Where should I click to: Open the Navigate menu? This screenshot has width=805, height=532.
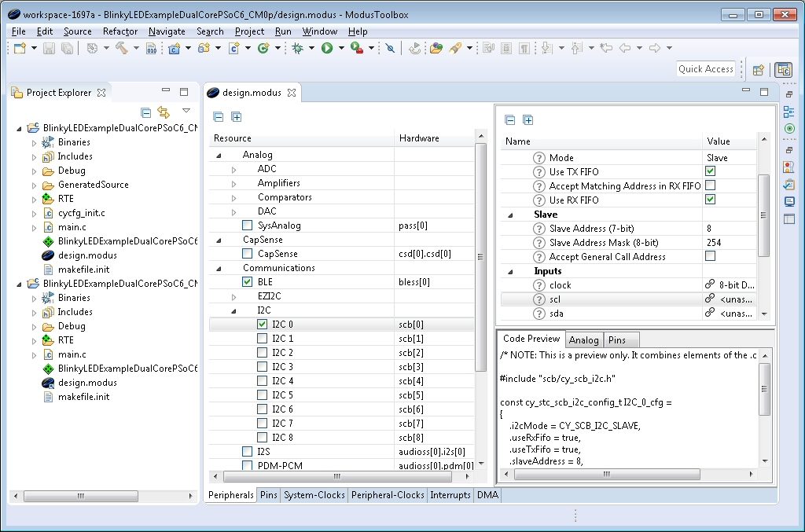166,31
